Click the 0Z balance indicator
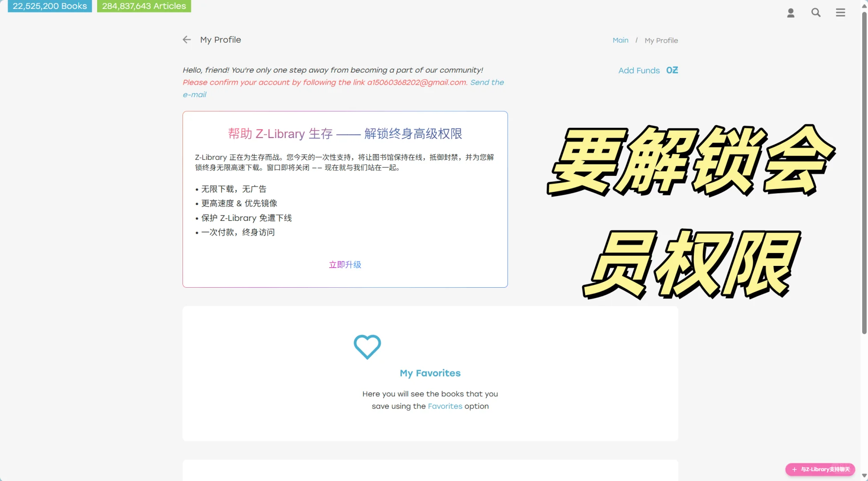 click(672, 70)
